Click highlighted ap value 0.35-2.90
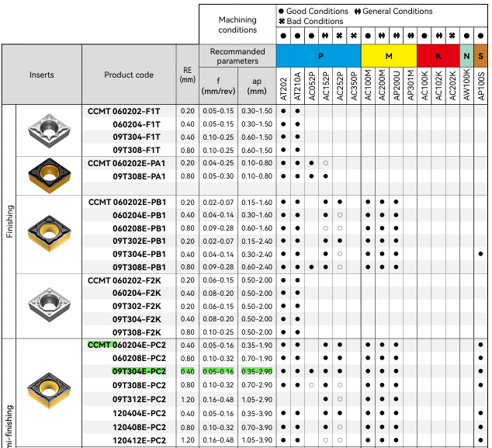The width and height of the screenshot is (492, 448). click(x=257, y=371)
